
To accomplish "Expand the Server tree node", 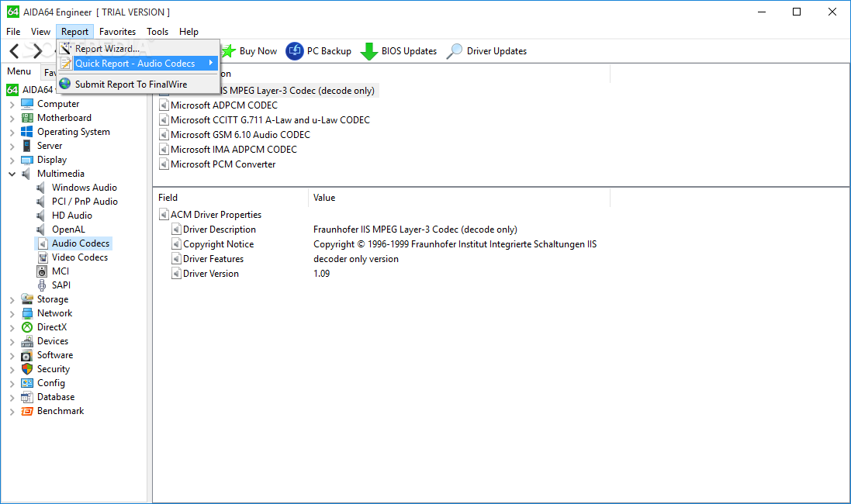I will coord(12,147).
